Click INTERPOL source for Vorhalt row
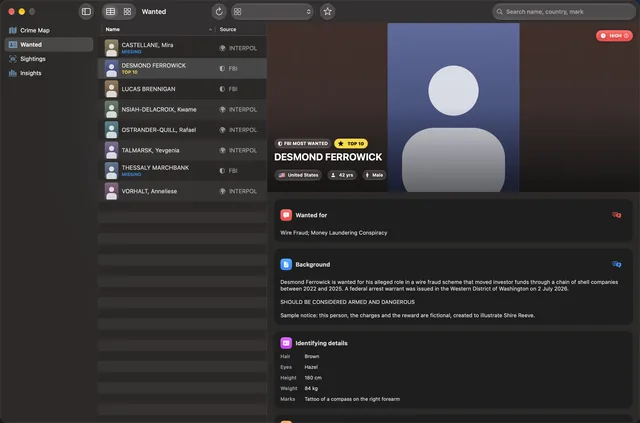 [238, 191]
